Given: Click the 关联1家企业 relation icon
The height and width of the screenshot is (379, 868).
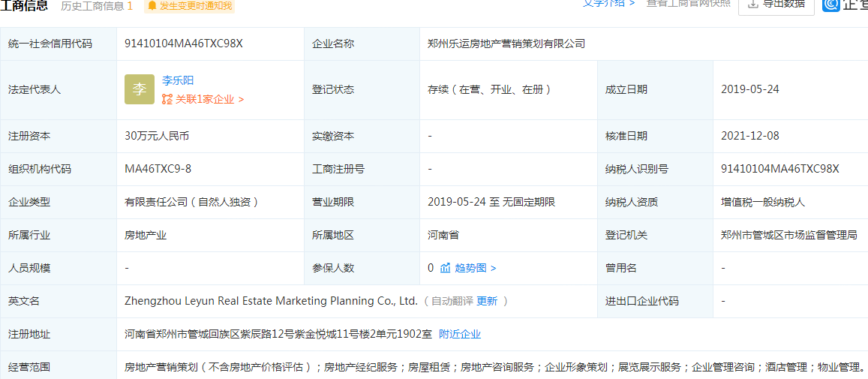Looking at the screenshot, I should coord(167,100).
